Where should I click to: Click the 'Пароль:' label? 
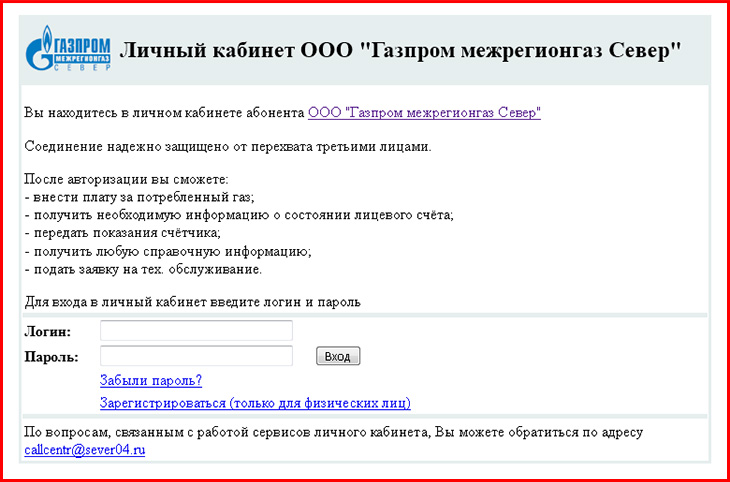52,357
